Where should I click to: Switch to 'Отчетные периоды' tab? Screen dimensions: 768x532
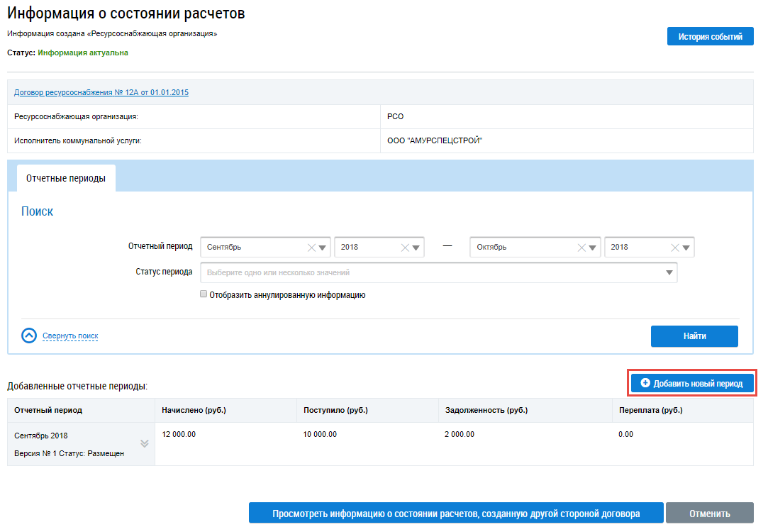(x=66, y=179)
